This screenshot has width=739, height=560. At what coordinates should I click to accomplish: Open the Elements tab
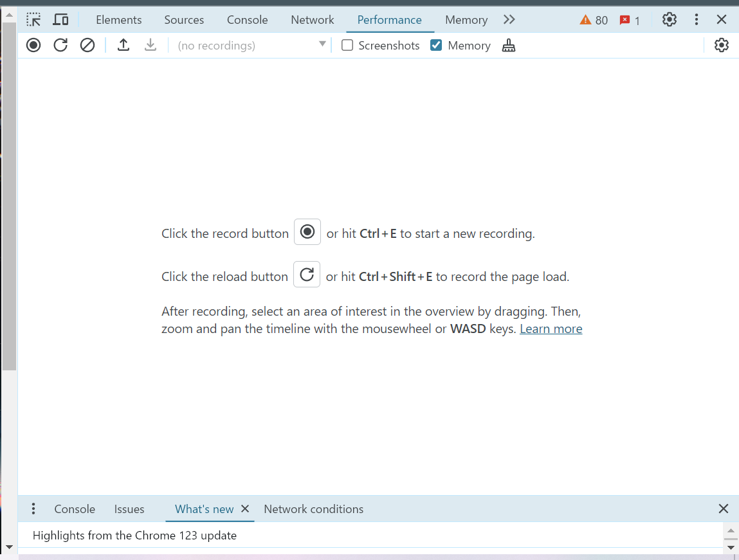[x=118, y=20]
